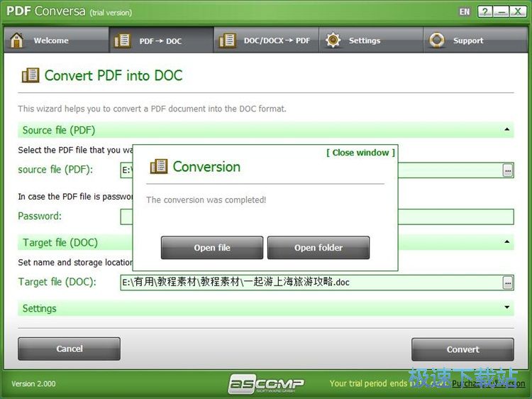Click the Password input field

(455, 217)
